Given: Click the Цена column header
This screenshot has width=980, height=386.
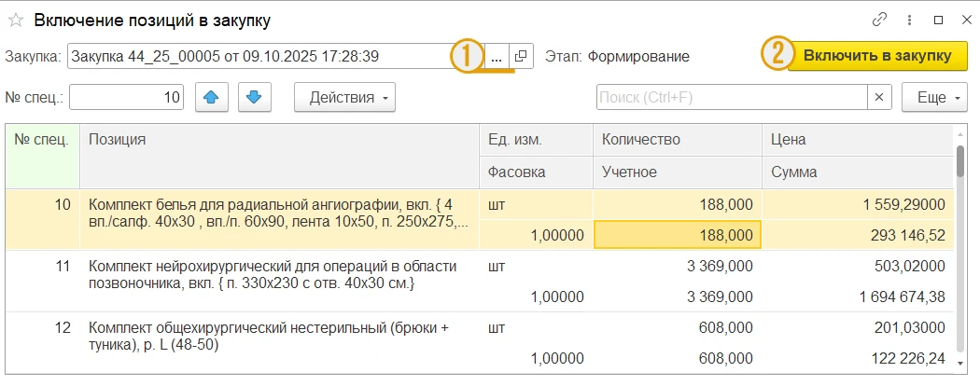Looking at the screenshot, I should 859,140.
